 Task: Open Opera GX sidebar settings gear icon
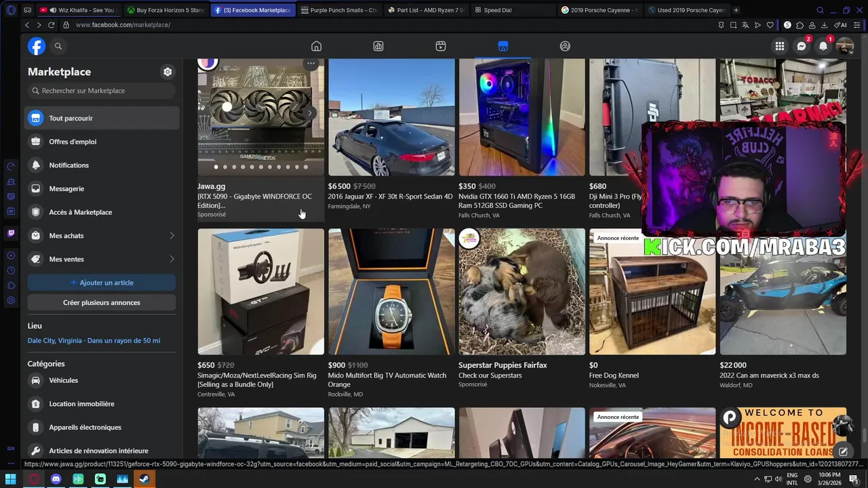coord(11,300)
